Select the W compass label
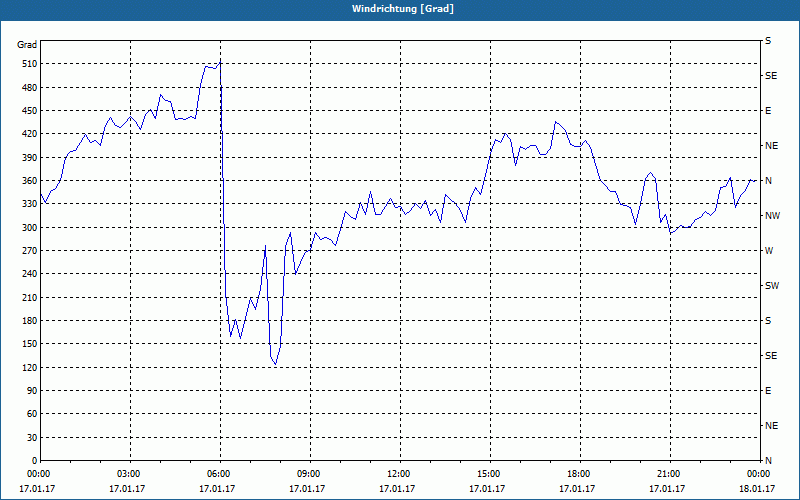The width and height of the screenshot is (800, 500). 769,251
